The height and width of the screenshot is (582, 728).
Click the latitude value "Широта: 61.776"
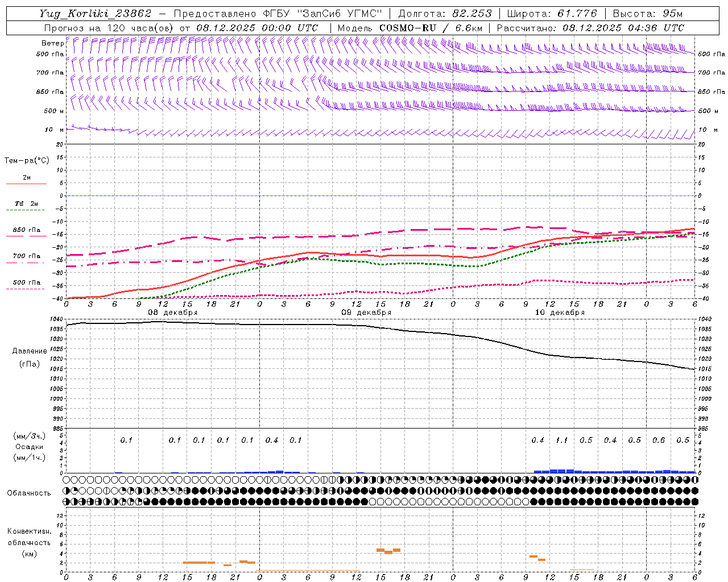(552, 14)
